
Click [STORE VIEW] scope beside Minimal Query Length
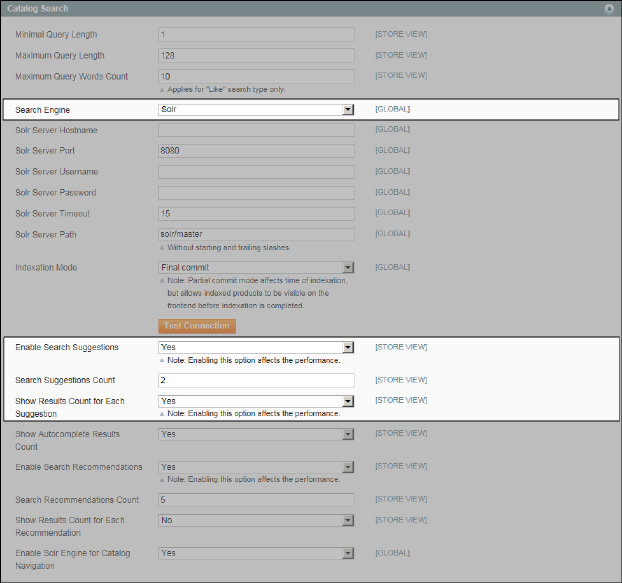401,35
